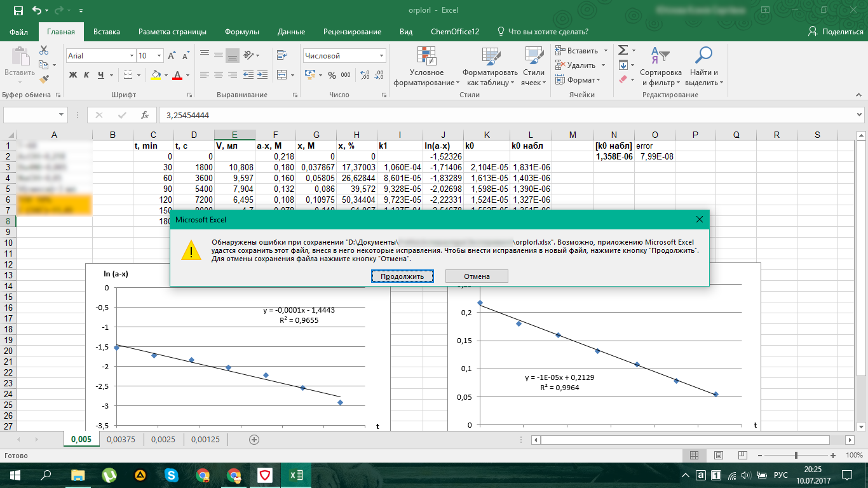Expand the Условное форматирование menu
This screenshot has height=488, width=868.
tap(426, 67)
